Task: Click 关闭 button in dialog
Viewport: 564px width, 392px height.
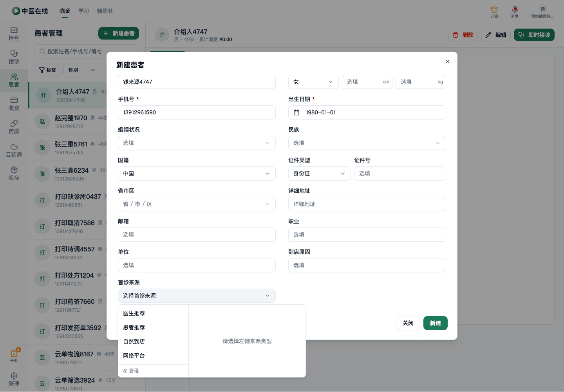Action: tap(408, 323)
